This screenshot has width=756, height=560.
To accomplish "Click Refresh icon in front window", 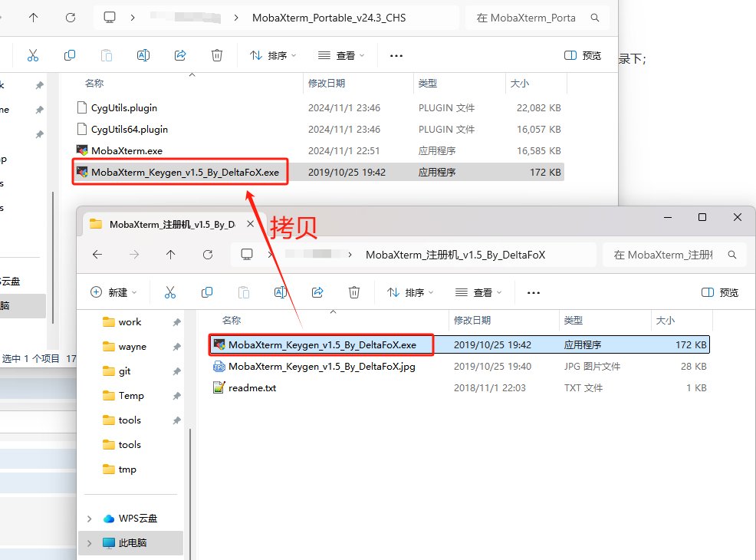I will pos(208,254).
